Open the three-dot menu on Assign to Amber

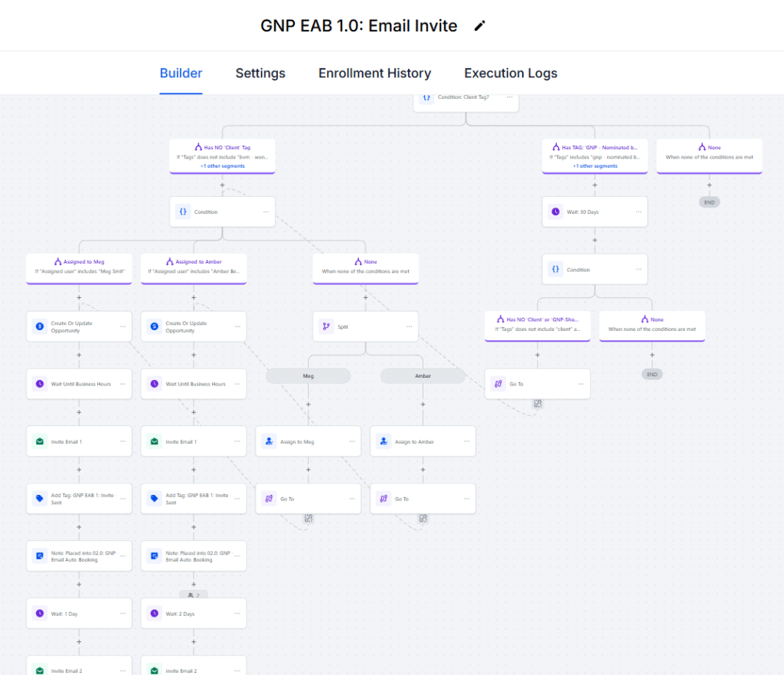click(467, 441)
